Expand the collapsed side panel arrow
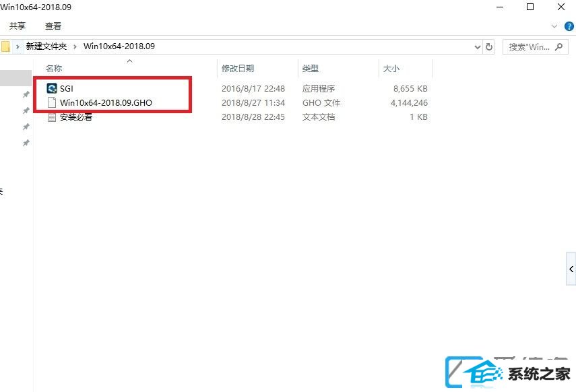Viewport: 576px width, 392px height. [x=571, y=269]
